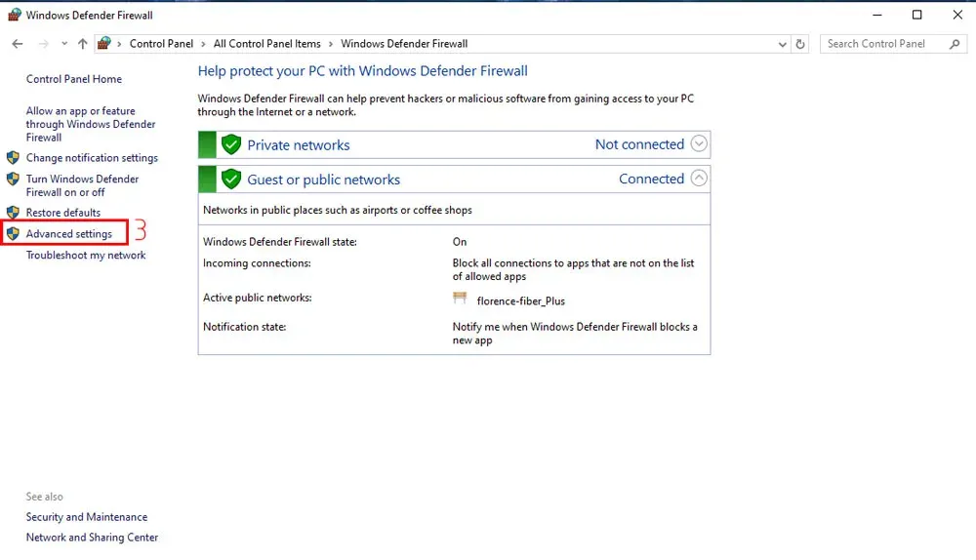Minimize the Windows Defender Firewall window
The width and height of the screenshot is (976, 560).
tap(877, 15)
